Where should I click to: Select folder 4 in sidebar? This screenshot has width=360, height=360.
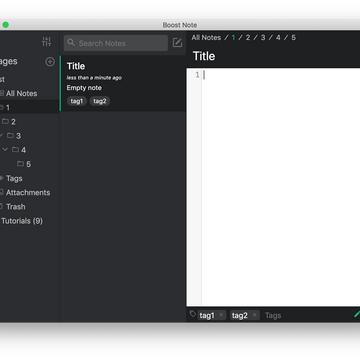click(x=23, y=150)
